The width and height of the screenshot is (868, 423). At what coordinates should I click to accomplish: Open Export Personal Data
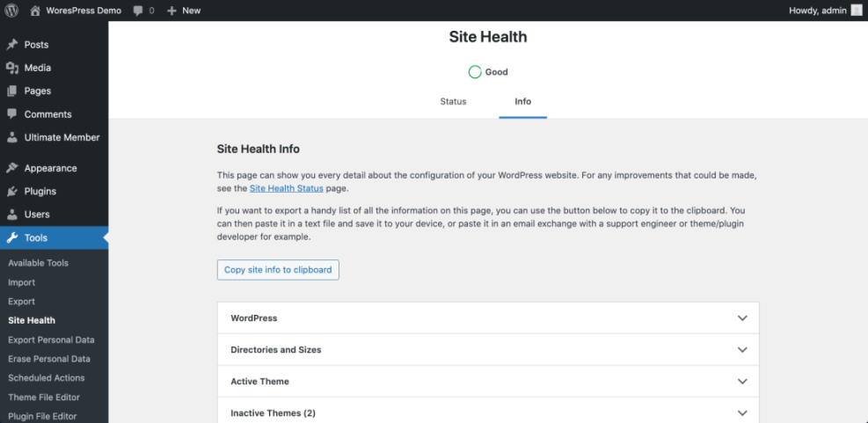[51, 340]
